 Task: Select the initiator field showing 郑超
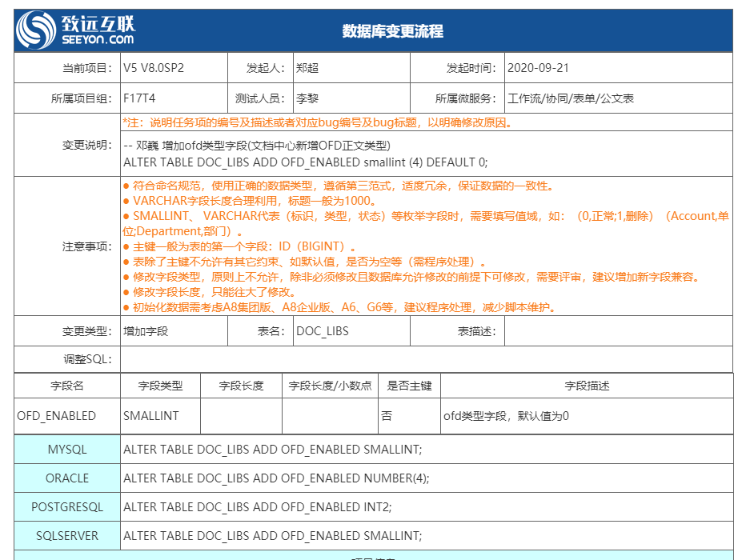tap(351, 68)
